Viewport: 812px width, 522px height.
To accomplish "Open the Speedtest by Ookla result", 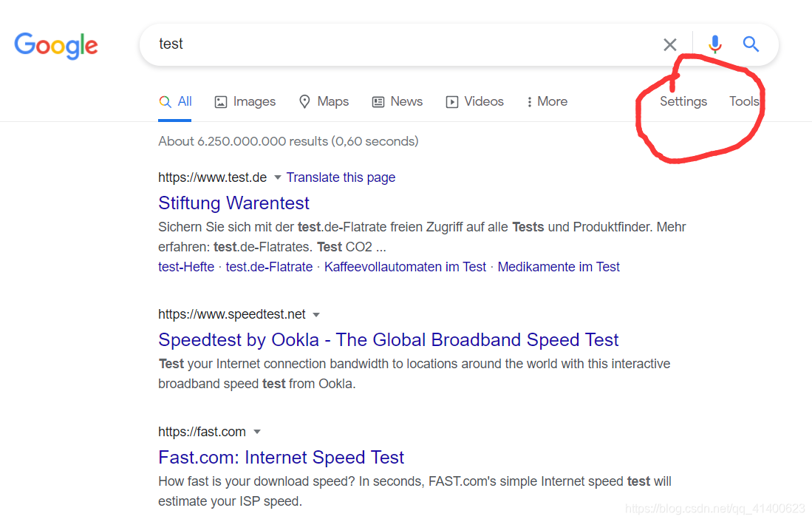I will [x=389, y=339].
